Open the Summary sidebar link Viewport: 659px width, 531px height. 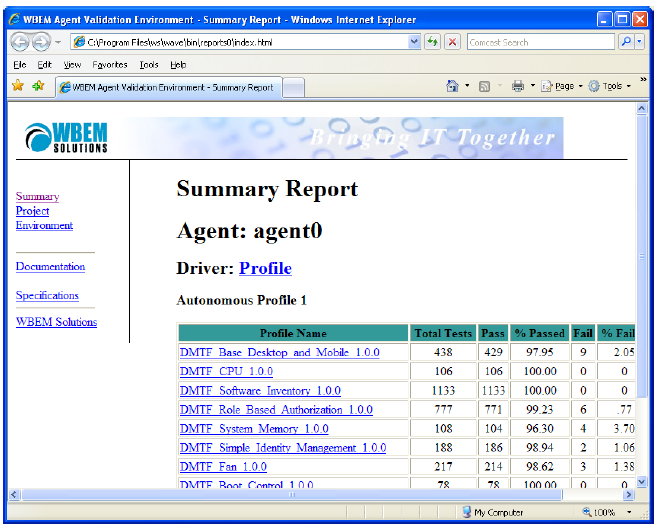click(37, 196)
